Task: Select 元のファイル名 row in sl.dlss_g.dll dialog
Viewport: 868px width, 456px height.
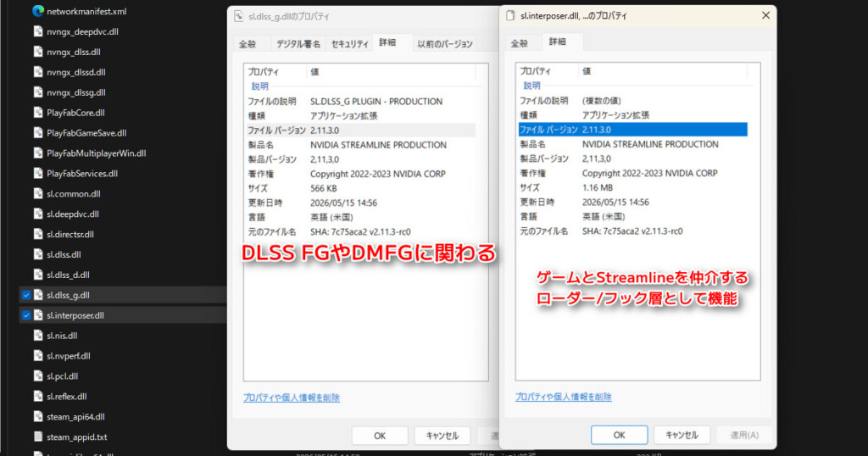Action: (x=361, y=232)
